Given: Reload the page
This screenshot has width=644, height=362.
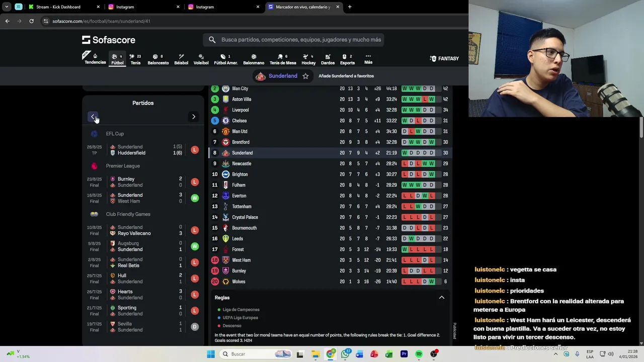Looking at the screenshot, I should [x=31, y=21].
